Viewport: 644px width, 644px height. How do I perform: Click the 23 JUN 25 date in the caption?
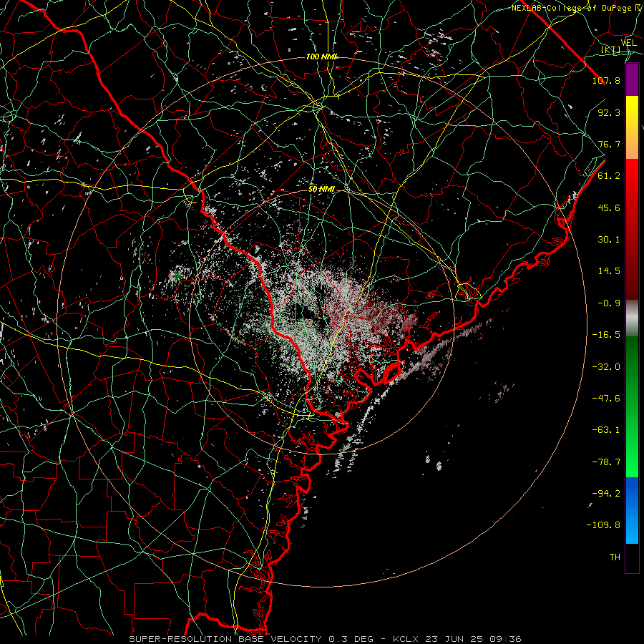(x=456, y=639)
